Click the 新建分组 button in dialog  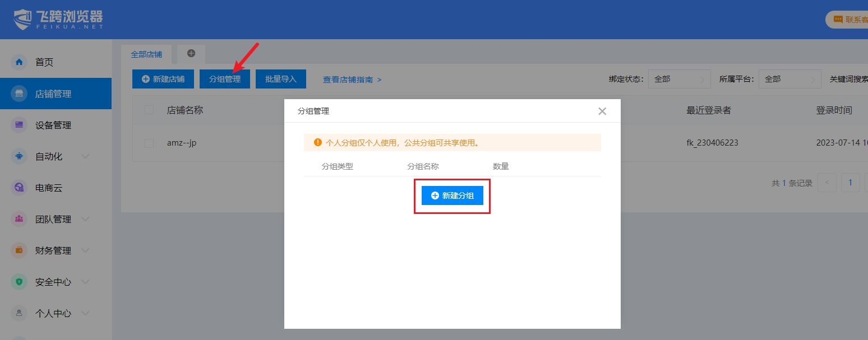click(x=452, y=195)
